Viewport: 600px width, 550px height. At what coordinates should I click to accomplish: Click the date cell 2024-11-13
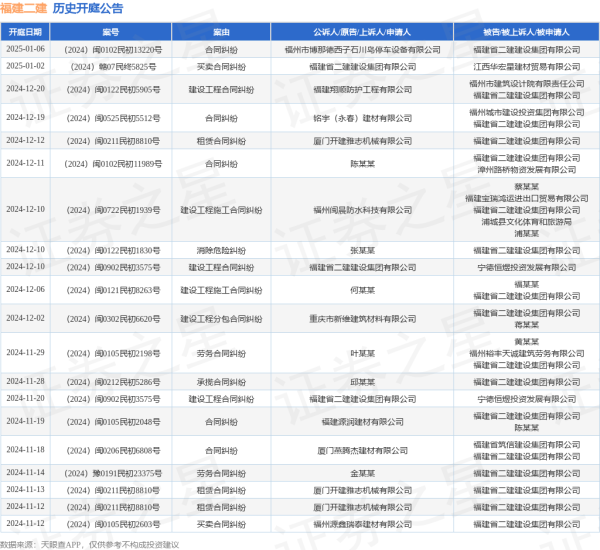[25, 490]
